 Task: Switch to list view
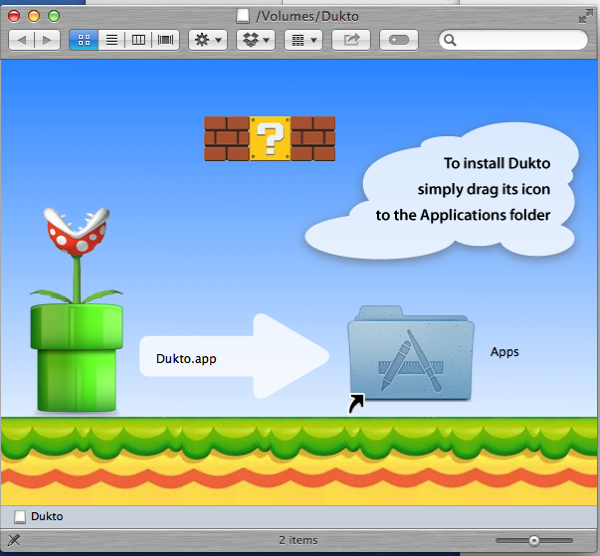111,40
